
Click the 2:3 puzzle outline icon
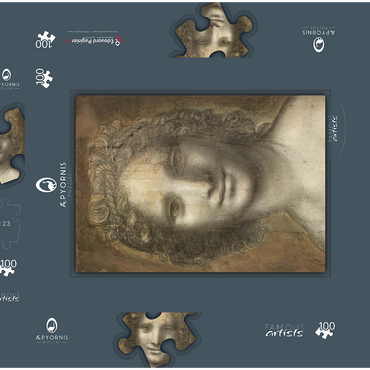(9, 224)
